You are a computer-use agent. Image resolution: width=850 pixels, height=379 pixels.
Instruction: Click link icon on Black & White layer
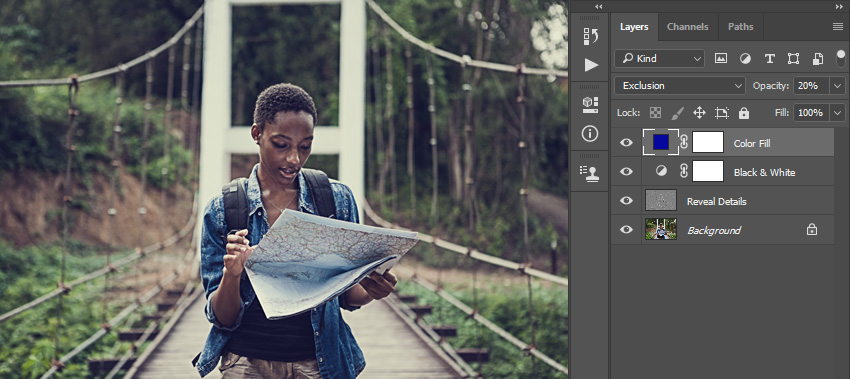click(684, 171)
